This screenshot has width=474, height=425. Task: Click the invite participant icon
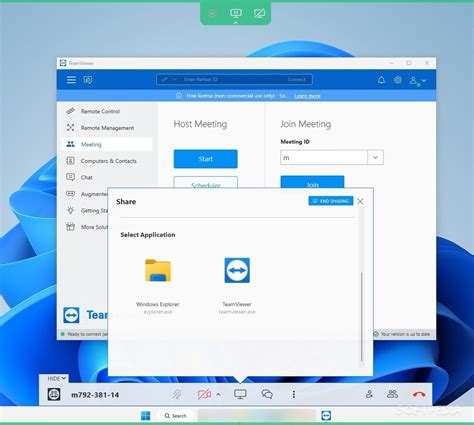(x=369, y=394)
